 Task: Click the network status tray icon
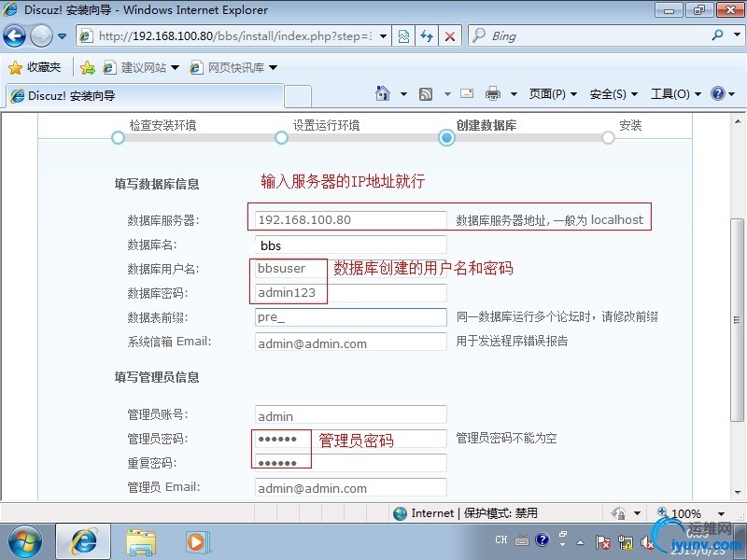point(626,542)
